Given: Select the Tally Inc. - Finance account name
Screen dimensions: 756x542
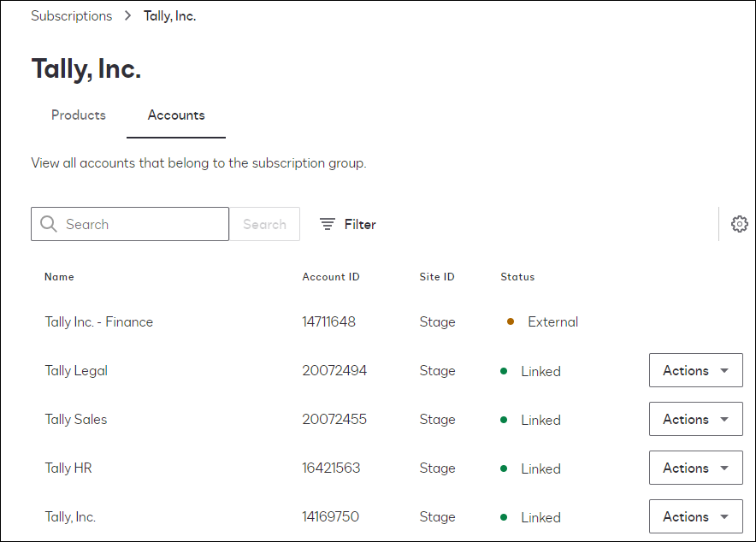Looking at the screenshot, I should click(x=98, y=321).
